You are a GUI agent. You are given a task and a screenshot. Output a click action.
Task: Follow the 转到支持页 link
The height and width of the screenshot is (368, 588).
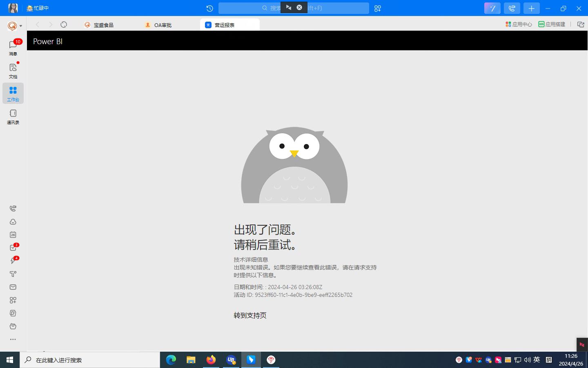(x=250, y=315)
